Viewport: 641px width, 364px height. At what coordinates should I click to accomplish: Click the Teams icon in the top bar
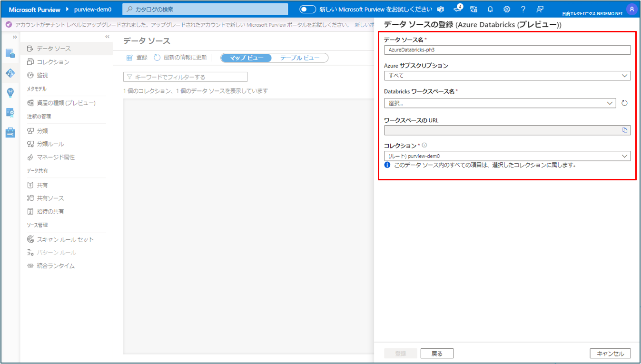pyautogui.click(x=441, y=9)
